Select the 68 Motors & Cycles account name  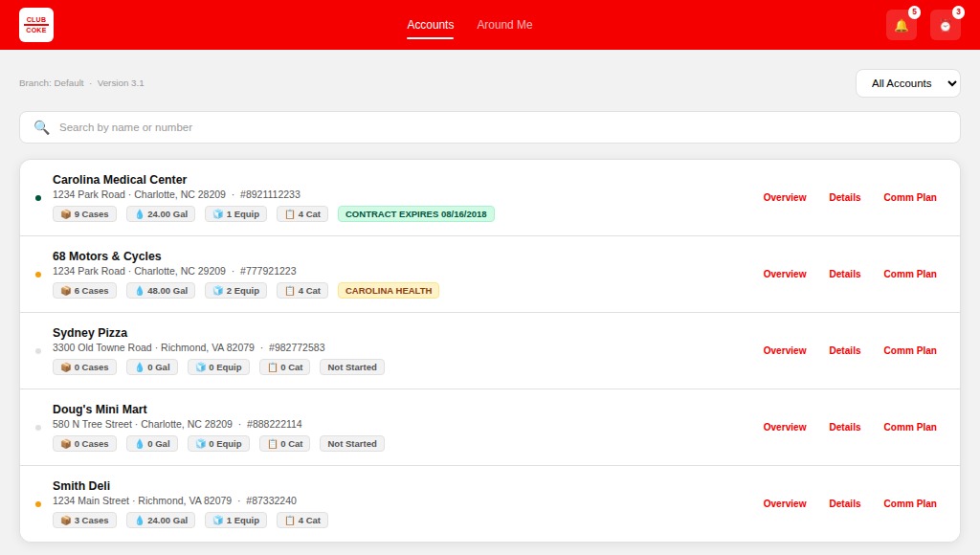[107, 256]
